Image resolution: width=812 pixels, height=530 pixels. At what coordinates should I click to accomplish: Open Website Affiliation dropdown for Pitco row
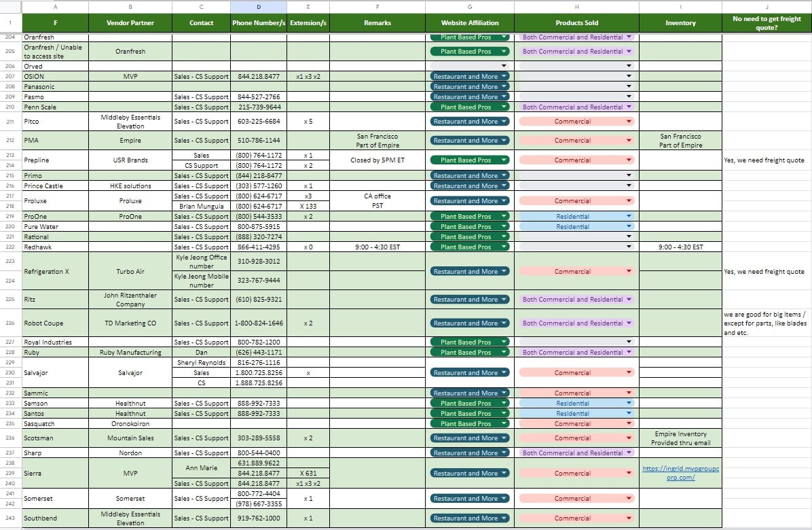point(470,121)
